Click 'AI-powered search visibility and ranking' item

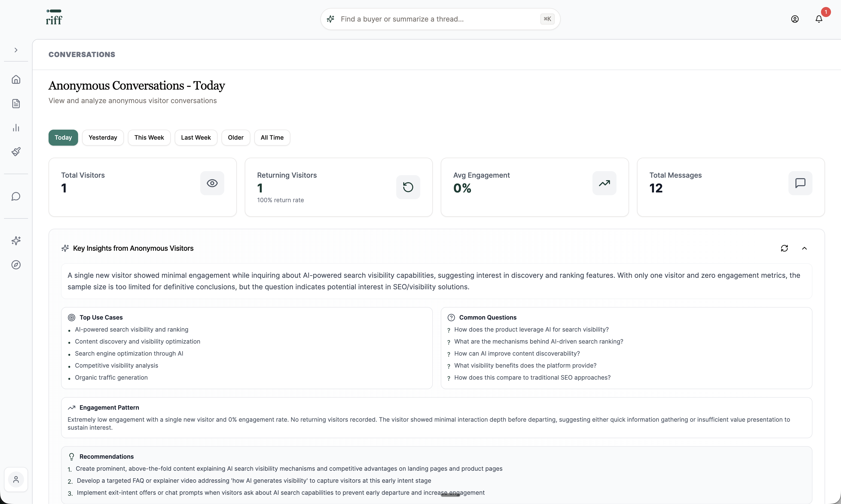tap(131, 329)
